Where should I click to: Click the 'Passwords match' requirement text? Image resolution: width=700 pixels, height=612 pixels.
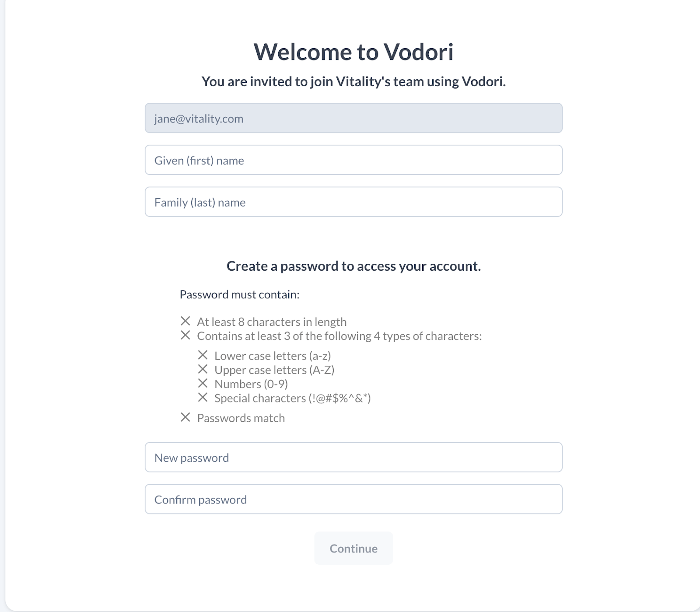pyautogui.click(x=241, y=418)
